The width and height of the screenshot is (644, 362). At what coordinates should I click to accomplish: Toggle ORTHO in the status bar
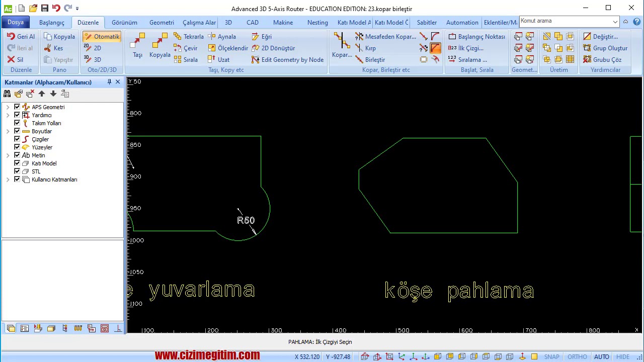click(x=577, y=357)
